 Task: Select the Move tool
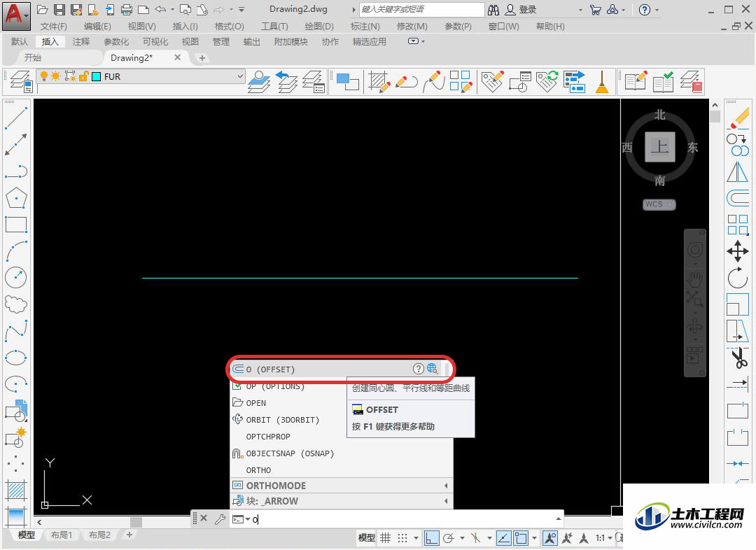click(x=738, y=251)
